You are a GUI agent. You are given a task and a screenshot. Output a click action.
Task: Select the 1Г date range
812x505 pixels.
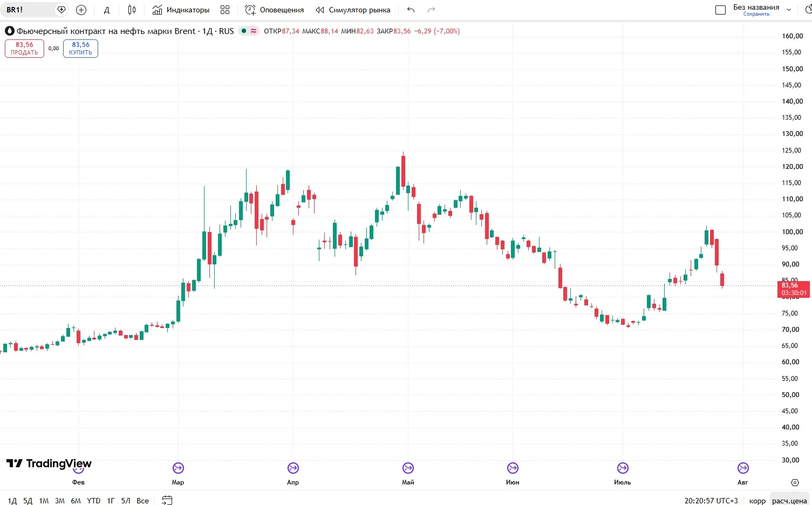click(x=111, y=501)
